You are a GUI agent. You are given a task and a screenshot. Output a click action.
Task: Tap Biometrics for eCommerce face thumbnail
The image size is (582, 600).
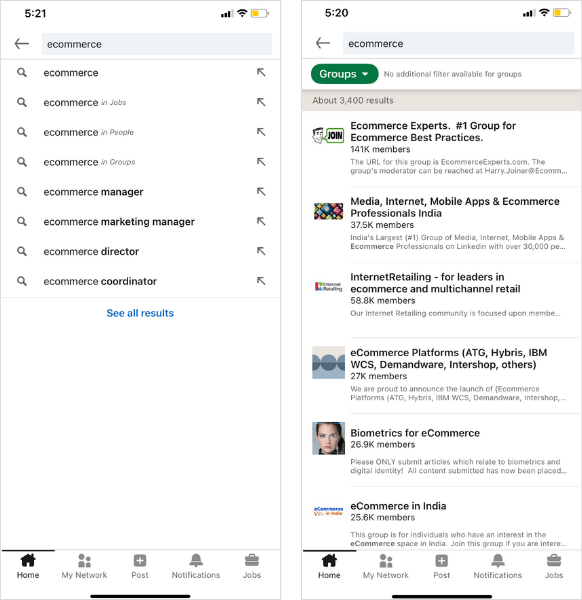coord(328,438)
